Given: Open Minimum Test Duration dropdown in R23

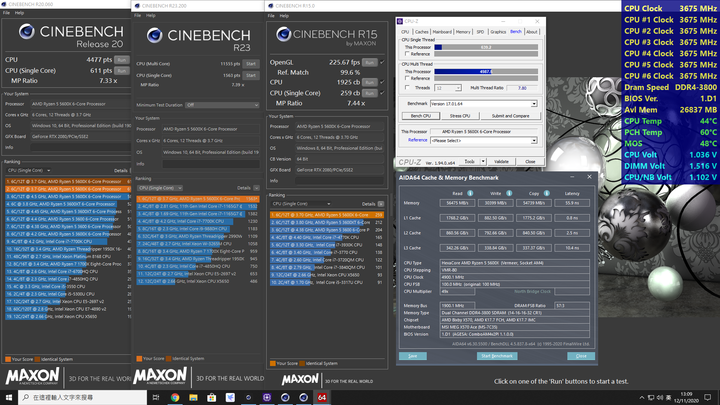Looking at the screenshot, I should point(222,105).
